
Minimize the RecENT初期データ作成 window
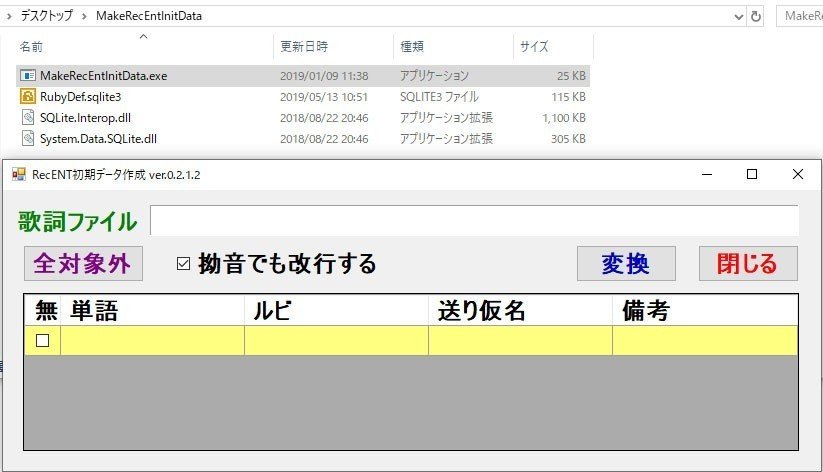click(x=707, y=174)
